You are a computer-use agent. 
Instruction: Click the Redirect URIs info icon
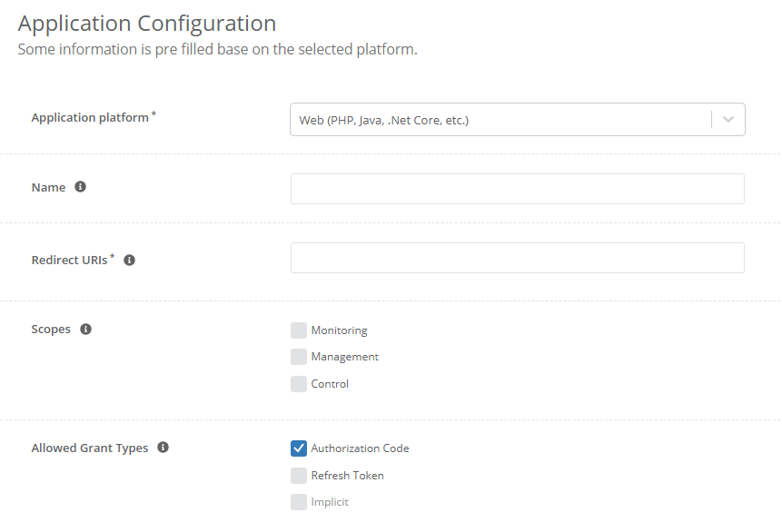129,260
